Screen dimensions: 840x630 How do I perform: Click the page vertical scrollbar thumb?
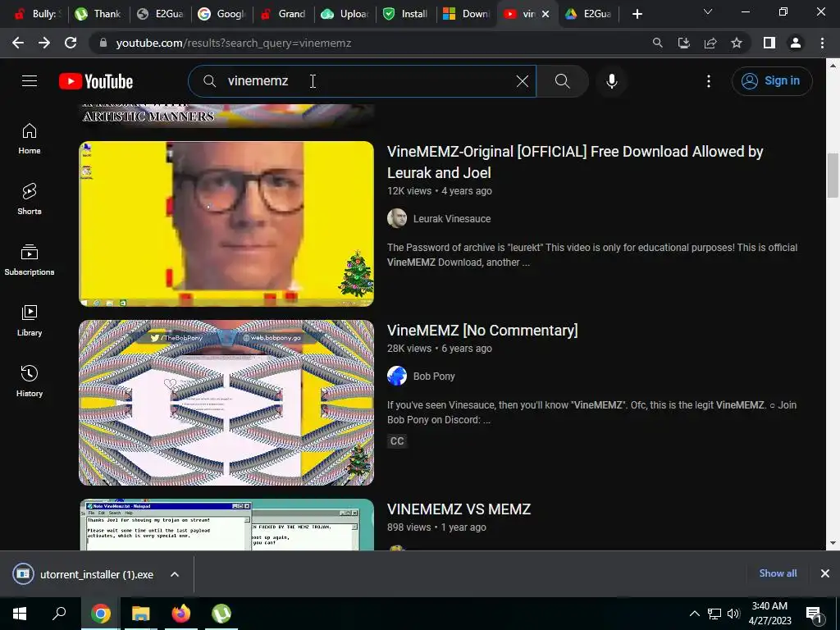pyautogui.click(x=833, y=176)
